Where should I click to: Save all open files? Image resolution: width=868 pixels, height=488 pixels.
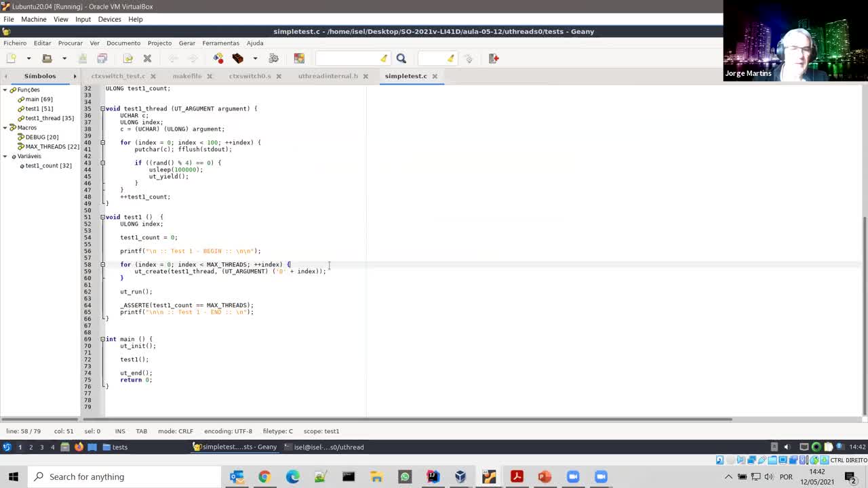[x=102, y=58]
